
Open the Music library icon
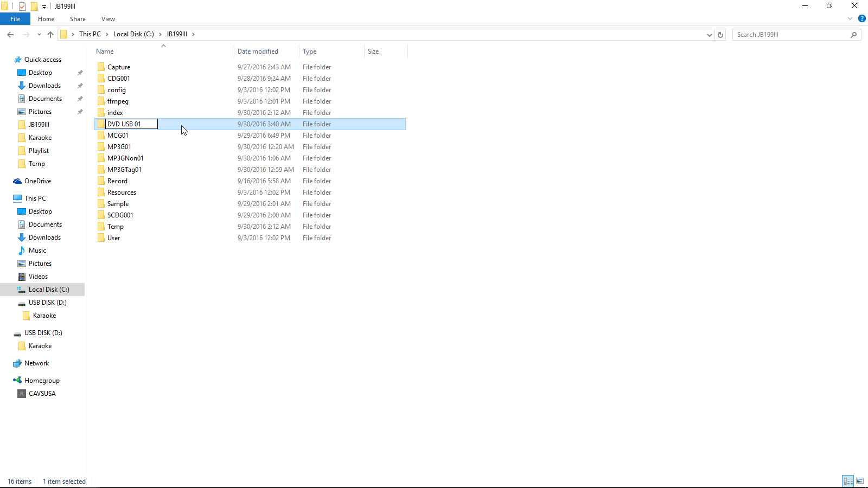(22, 251)
